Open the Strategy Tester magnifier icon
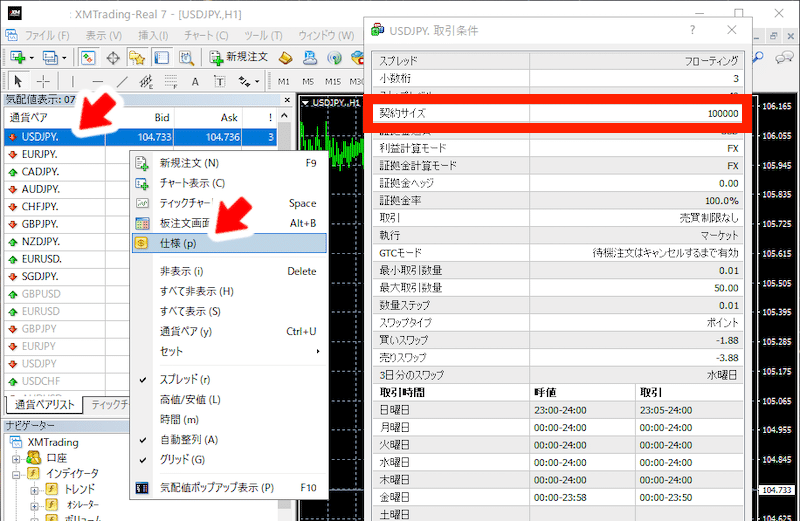 (x=186, y=58)
